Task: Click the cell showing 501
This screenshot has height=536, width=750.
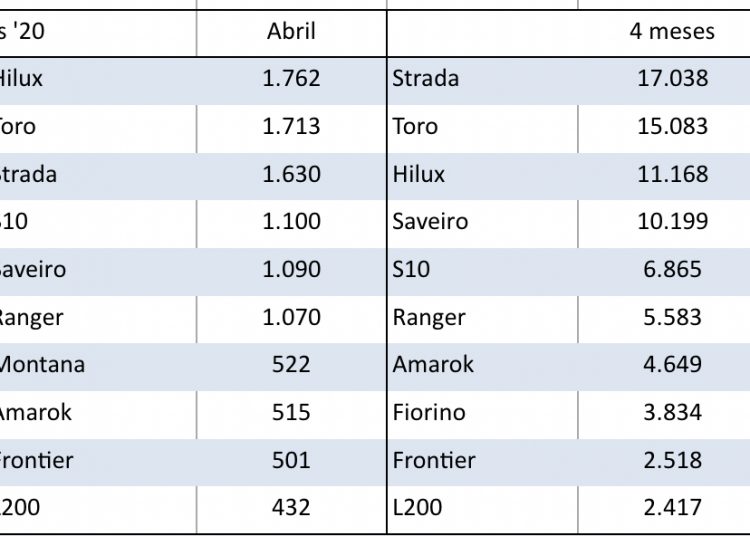Action: [x=291, y=460]
